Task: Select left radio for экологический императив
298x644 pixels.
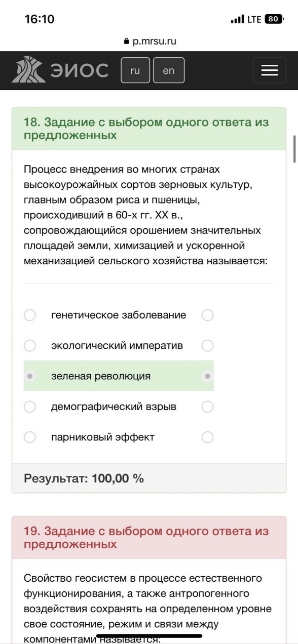Action: (x=30, y=346)
